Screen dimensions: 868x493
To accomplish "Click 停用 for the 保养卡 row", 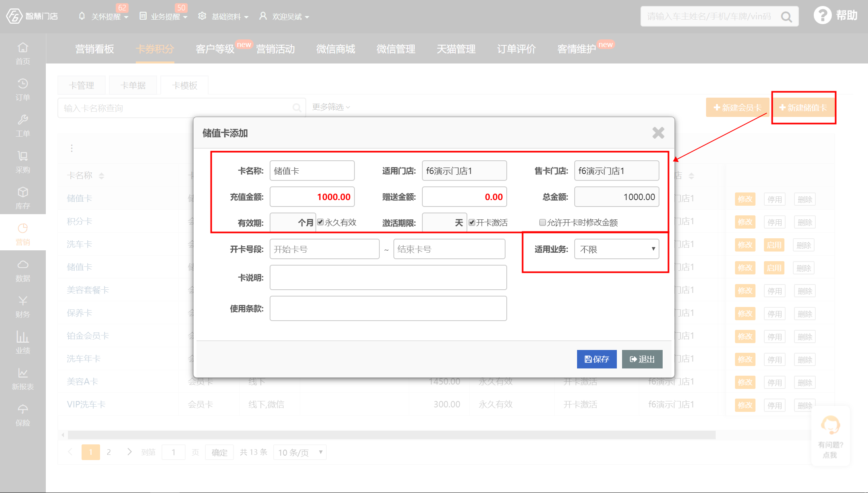I will 775,314.
